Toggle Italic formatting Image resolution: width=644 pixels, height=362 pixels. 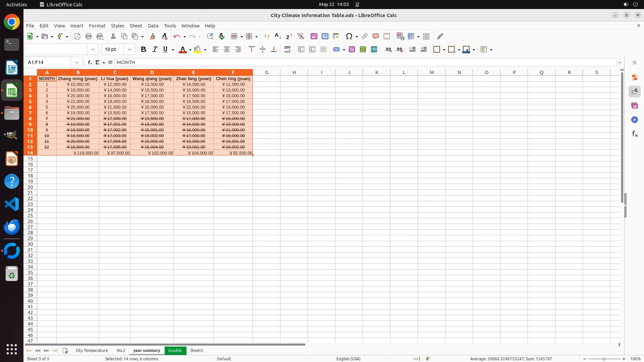click(x=155, y=50)
